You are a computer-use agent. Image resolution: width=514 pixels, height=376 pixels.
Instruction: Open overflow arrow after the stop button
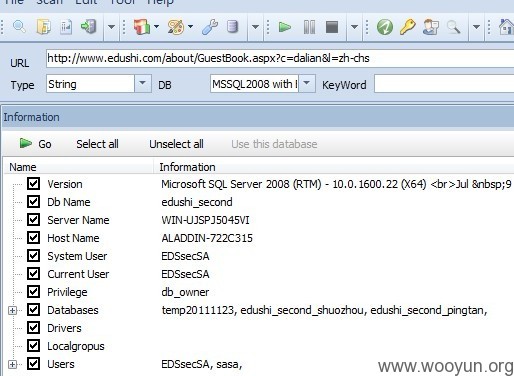354,27
